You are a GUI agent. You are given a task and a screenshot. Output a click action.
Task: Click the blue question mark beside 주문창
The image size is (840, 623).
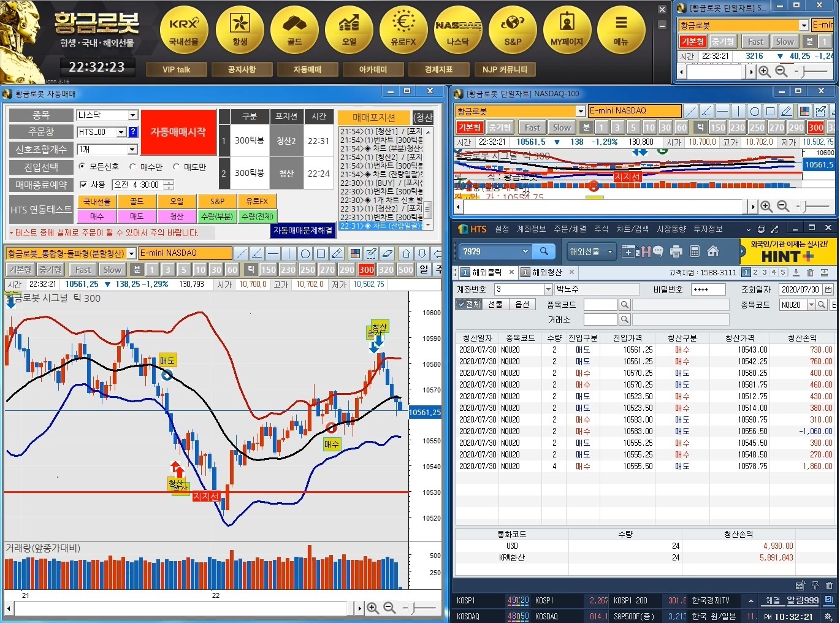tap(133, 132)
